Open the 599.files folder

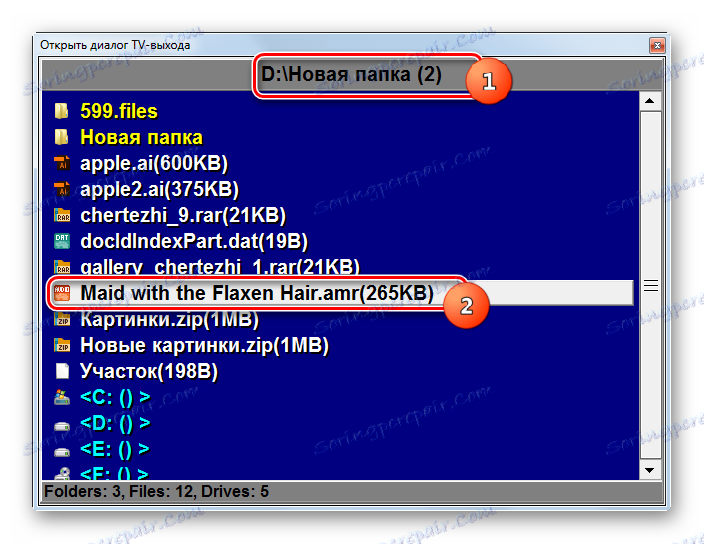tap(119, 111)
